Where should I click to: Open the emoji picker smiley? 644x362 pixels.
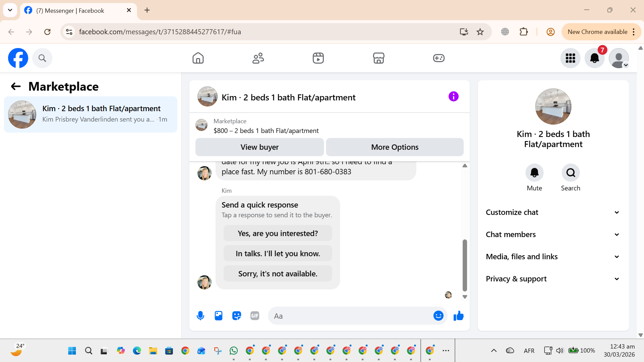coord(439,316)
